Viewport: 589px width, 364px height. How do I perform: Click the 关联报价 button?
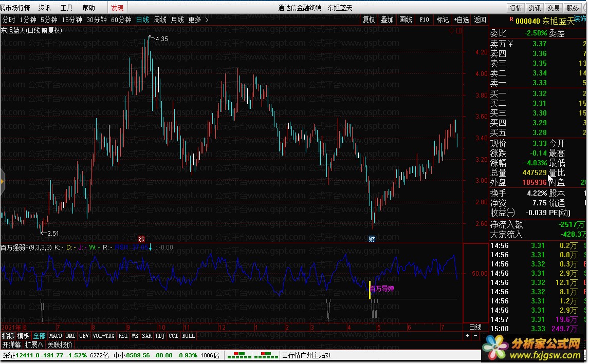[x=60, y=344]
